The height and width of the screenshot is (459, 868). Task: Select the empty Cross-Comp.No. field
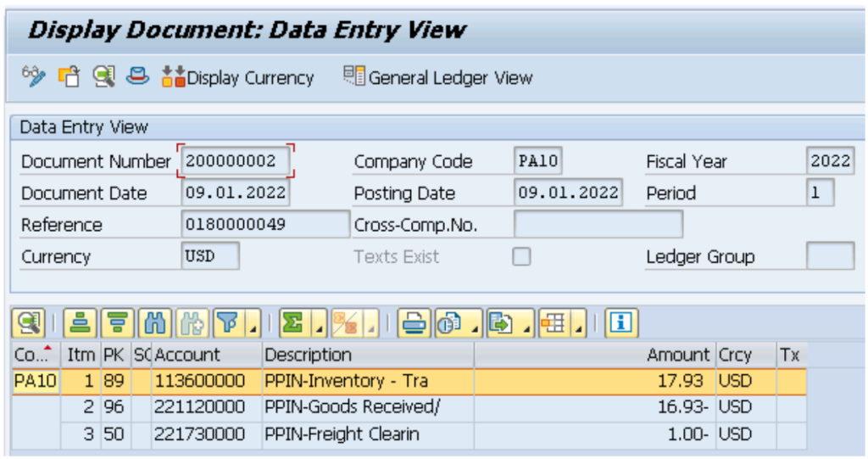click(598, 225)
